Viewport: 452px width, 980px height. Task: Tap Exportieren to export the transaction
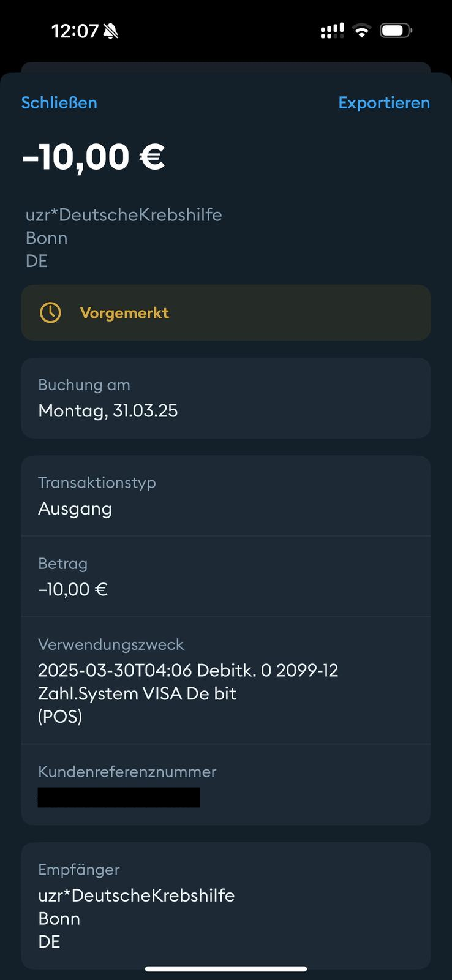tap(384, 102)
